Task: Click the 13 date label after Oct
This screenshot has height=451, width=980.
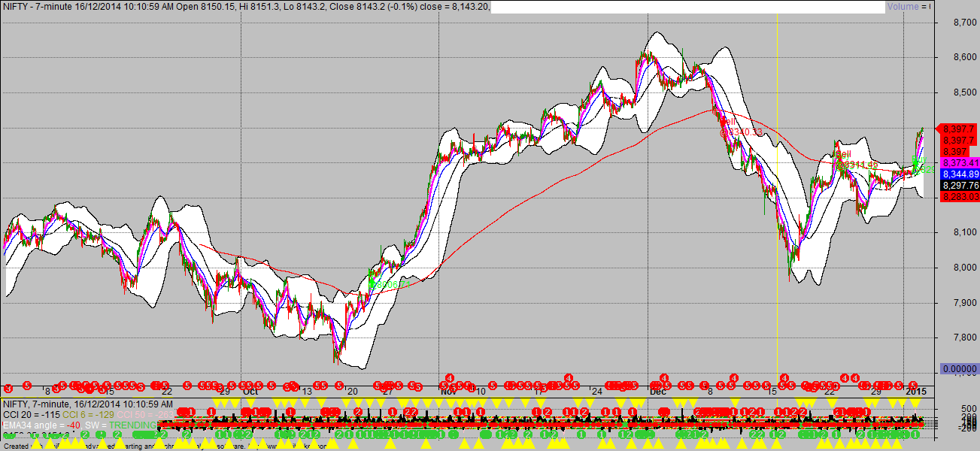Action: (307, 392)
